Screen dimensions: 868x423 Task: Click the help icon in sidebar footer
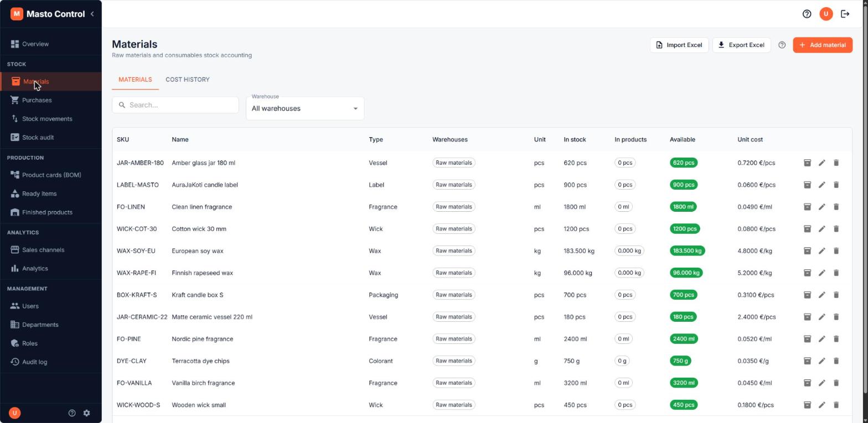72,413
